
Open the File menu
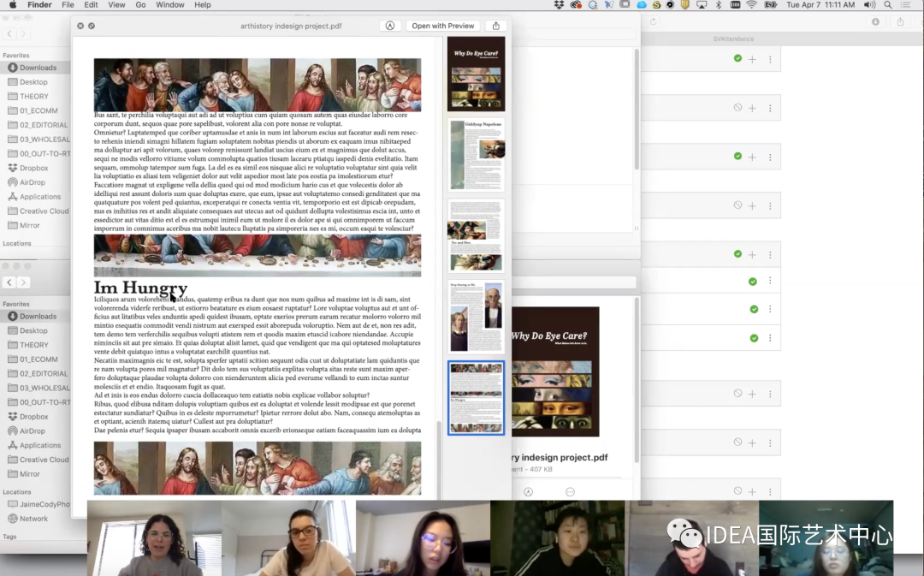pos(68,5)
